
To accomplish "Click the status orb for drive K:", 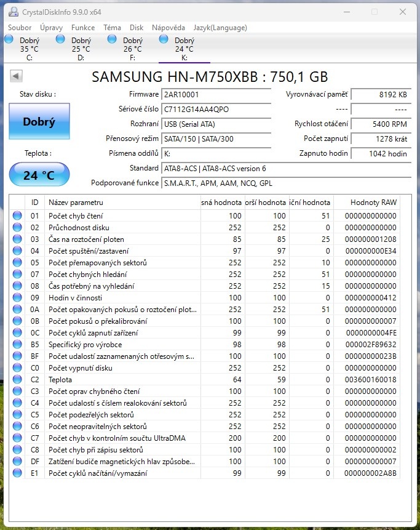I will [x=164, y=39].
